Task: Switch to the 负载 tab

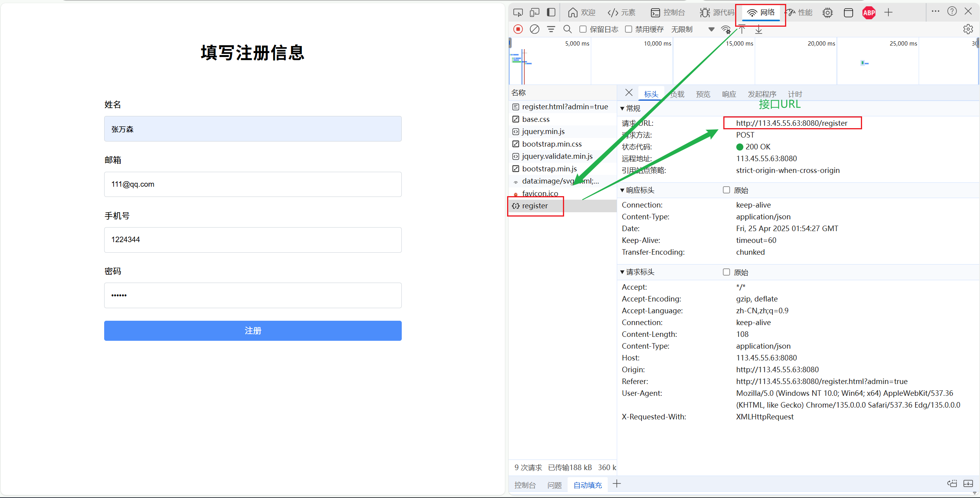Action: click(678, 94)
